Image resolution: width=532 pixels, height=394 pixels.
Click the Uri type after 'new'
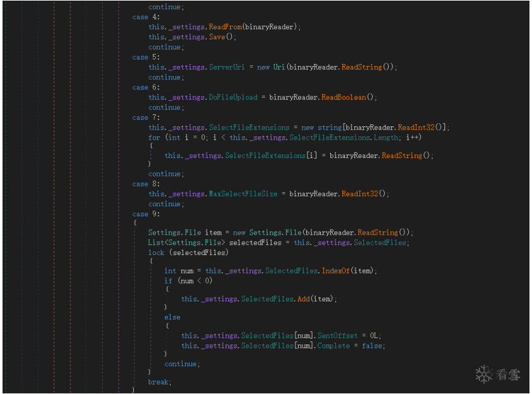click(x=279, y=67)
